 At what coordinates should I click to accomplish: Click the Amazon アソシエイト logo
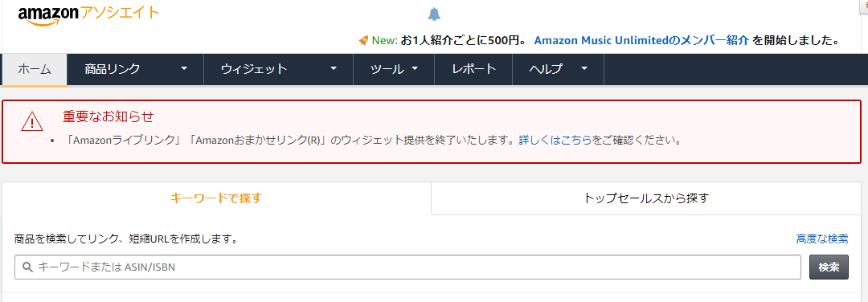[88, 15]
